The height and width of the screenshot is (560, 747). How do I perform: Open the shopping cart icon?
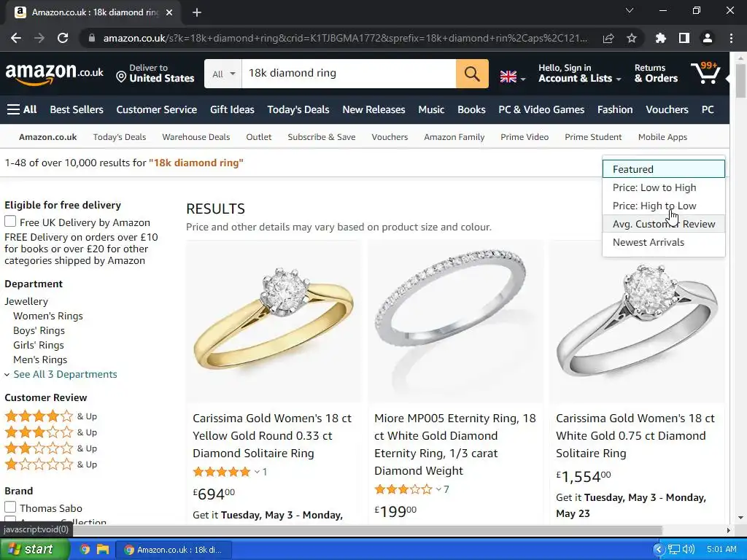(x=705, y=73)
